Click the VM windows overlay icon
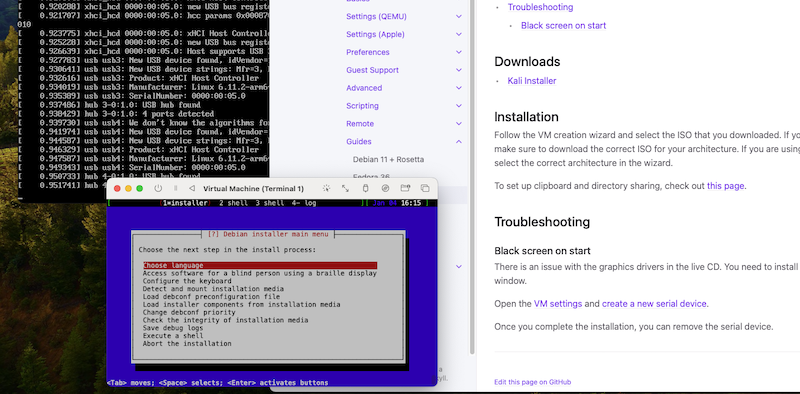 pos(424,188)
